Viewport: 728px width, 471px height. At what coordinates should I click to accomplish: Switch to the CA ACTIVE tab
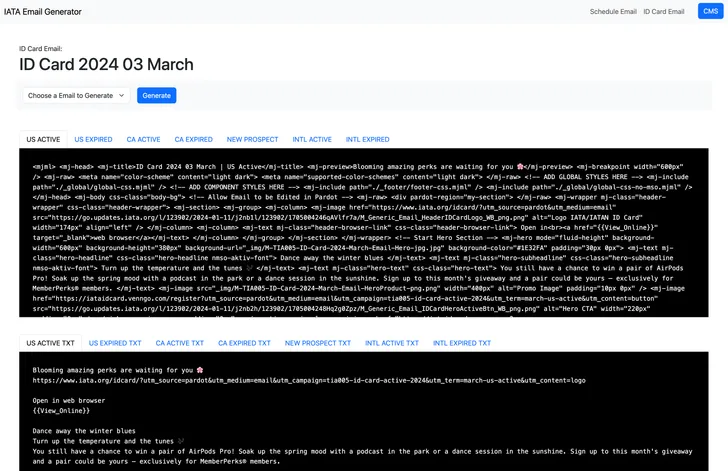(143, 139)
